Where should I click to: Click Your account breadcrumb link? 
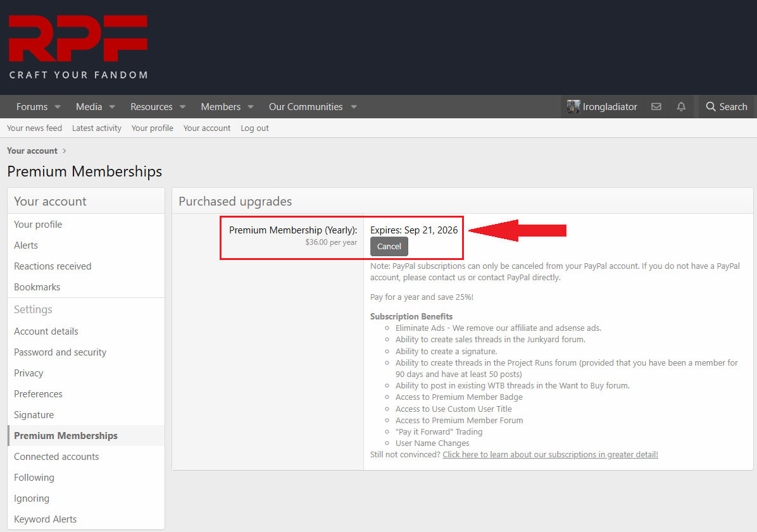(x=32, y=151)
